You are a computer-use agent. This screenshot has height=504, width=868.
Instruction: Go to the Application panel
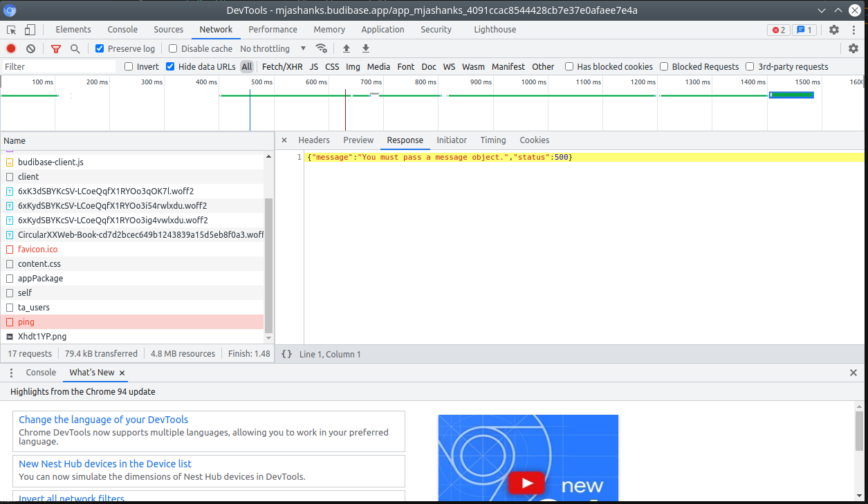point(382,30)
